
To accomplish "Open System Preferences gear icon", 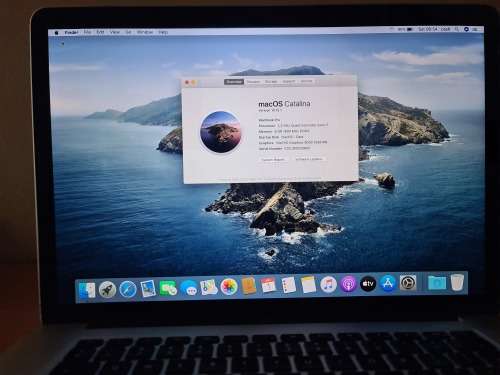I will click(408, 283).
